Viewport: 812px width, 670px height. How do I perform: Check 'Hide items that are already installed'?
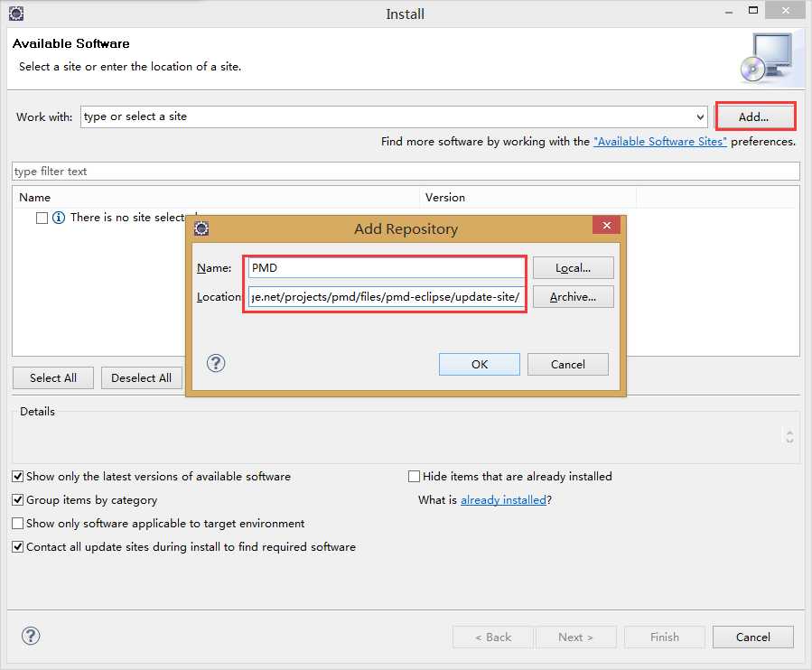(414, 477)
